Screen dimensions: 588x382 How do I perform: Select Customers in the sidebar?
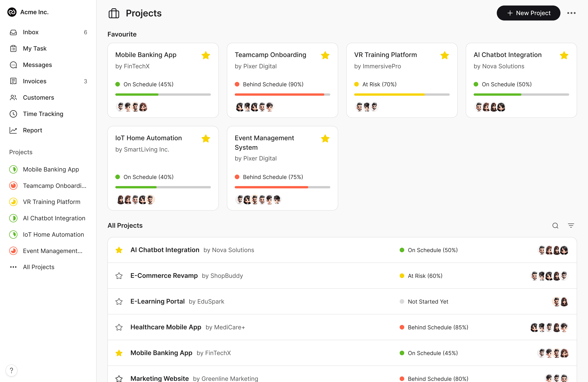point(38,97)
